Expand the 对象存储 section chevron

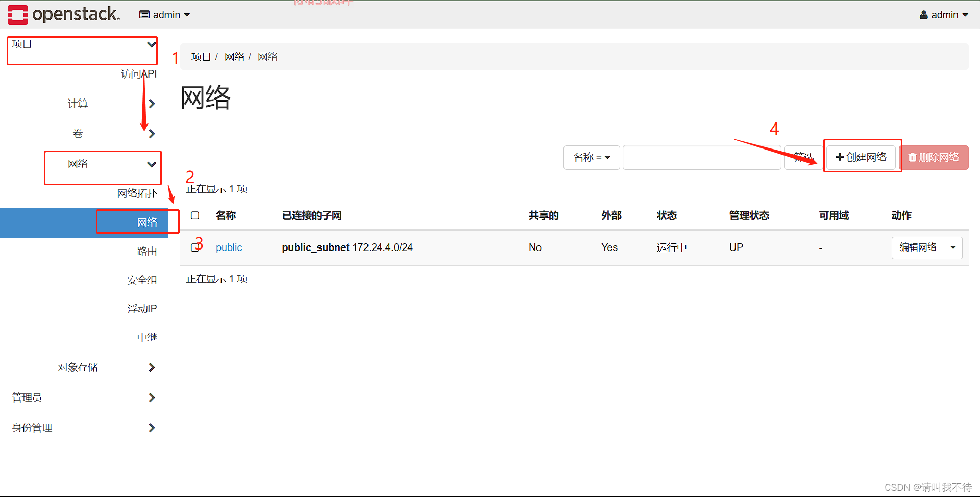(x=152, y=367)
